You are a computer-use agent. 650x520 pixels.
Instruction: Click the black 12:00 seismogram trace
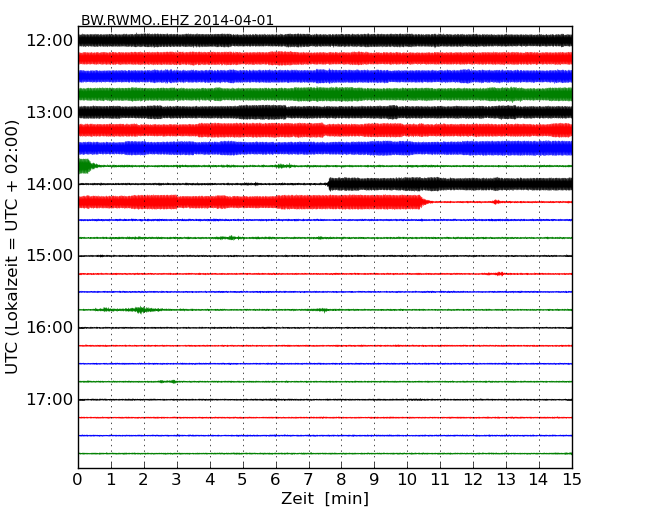point(325,41)
